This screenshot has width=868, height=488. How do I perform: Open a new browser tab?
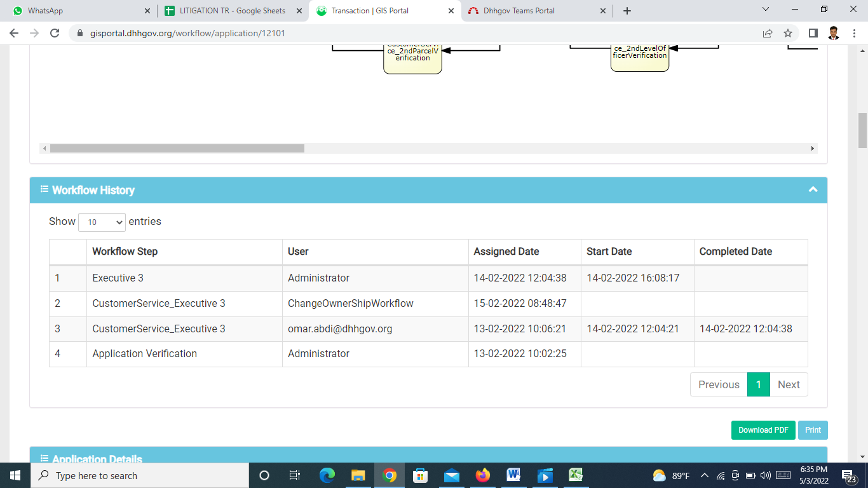627,11
